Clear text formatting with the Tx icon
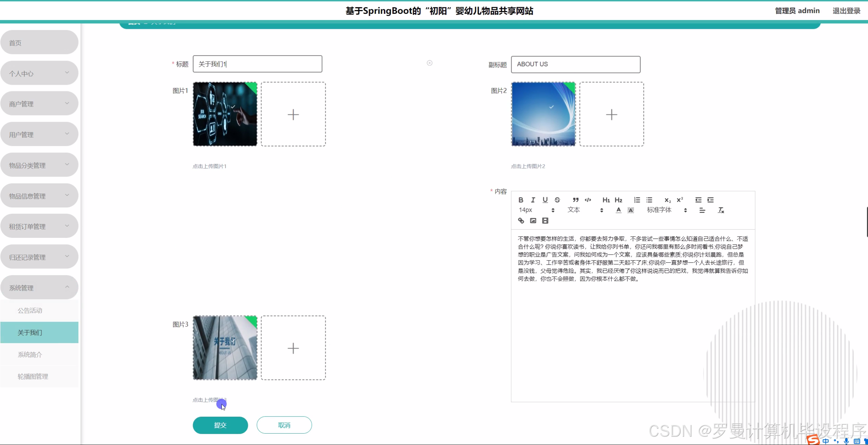Image resolution: width=868 pixels, height=445 pixels. (721, 210)
